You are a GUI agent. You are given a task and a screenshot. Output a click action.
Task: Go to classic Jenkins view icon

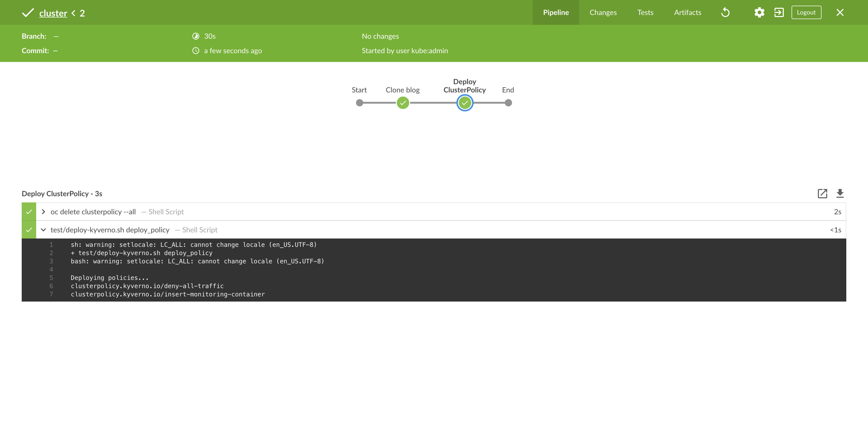779,12
